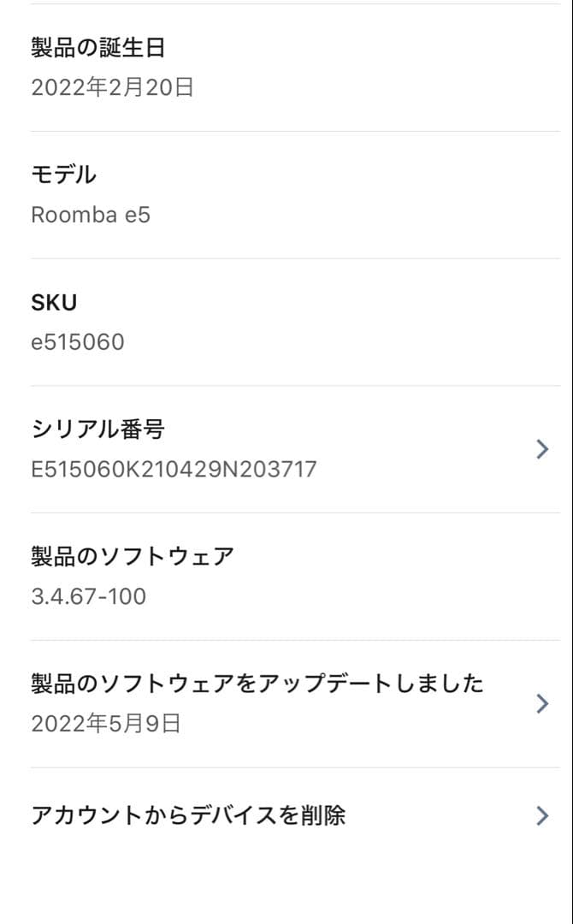Expand the device removal row chevron
The height and width of the screenshot is (924, 573).
point(541,815)
